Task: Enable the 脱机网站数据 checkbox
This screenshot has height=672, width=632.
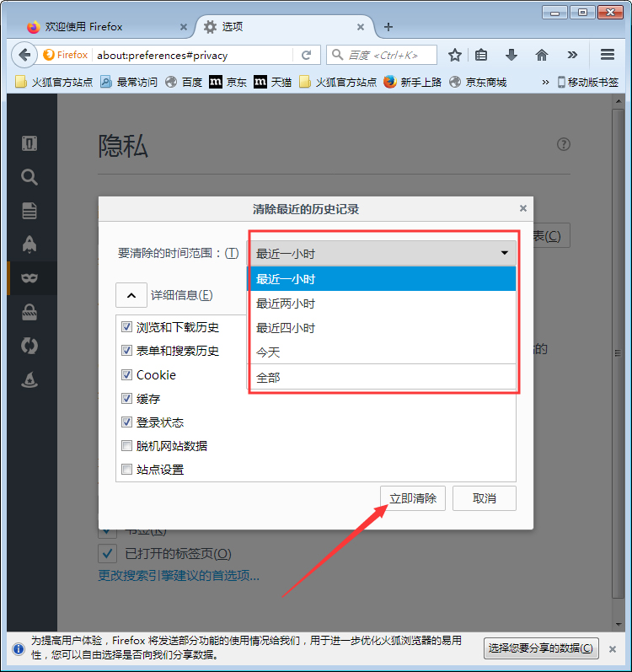Action: (127, 446)
